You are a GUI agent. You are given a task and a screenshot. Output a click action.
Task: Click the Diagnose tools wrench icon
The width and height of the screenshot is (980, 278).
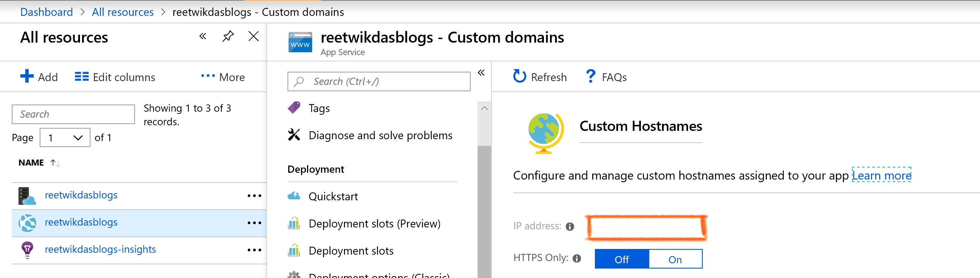pos(294,135)
